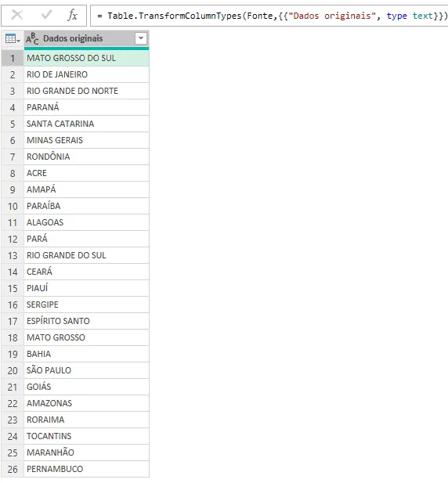
Task: Select the ESPÍRITO SANTO cell
Action: click(87, 321)
